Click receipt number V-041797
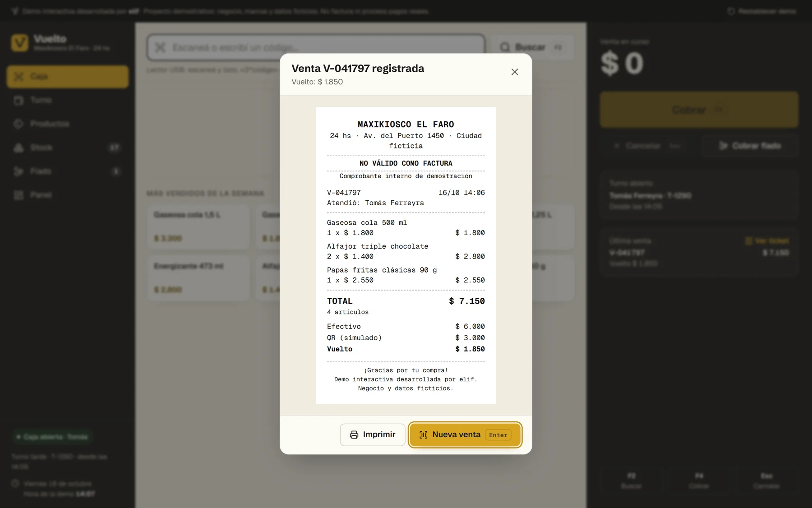The height and width of the screenshot is (508, 812). click(x=344, y=193)
